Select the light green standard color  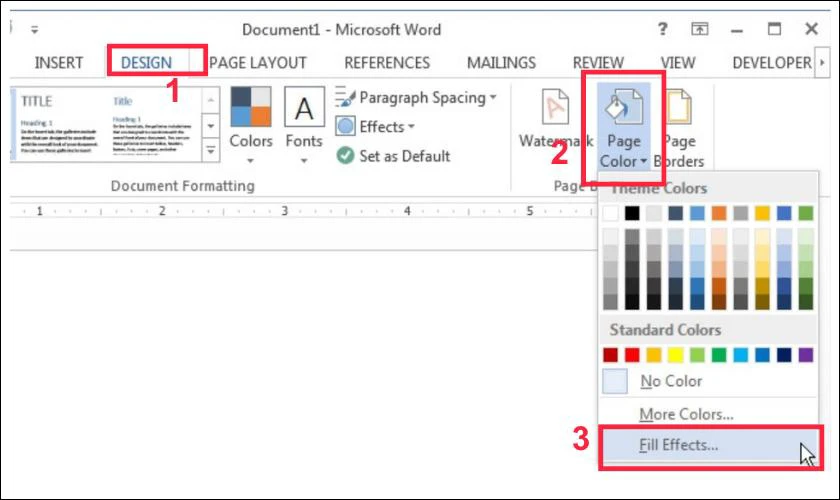click(x=697, y=355)
